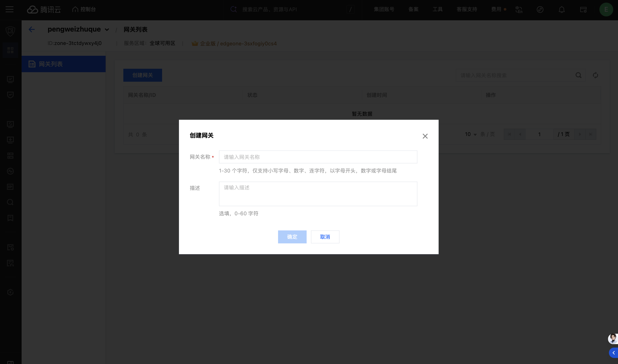The height and width of the screenshot is (364, 618).
Task: Click the 网关名称/ID column header
Action: coord(142,95)
